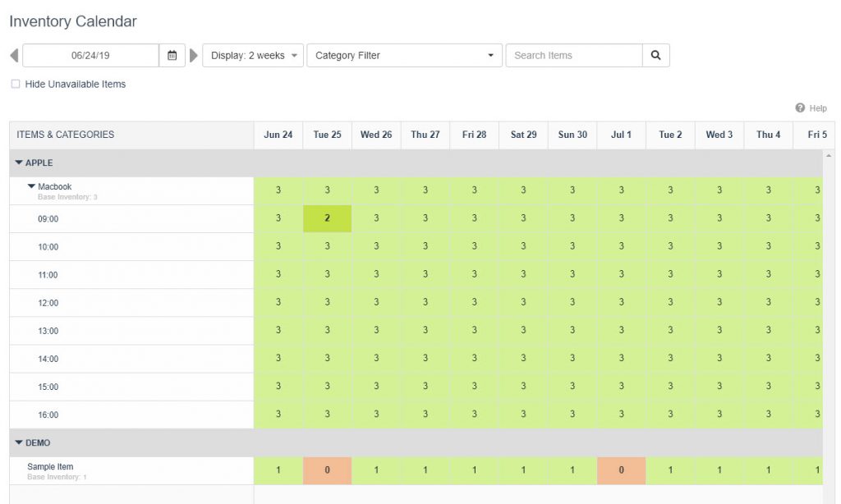Select the highlighted 2 cell for Tue 25 at 09:00
The width and height of the screenshot is (841, 504).
coord(327,218)
